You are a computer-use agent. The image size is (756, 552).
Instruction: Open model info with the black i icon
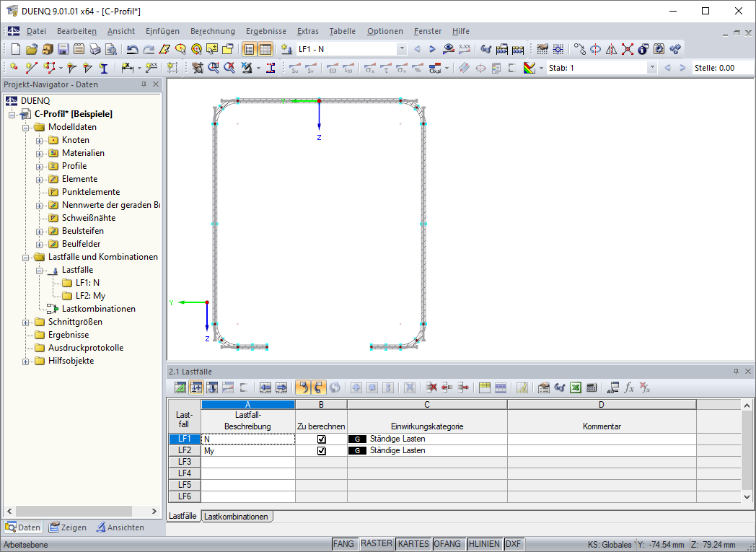coord(643,49)
